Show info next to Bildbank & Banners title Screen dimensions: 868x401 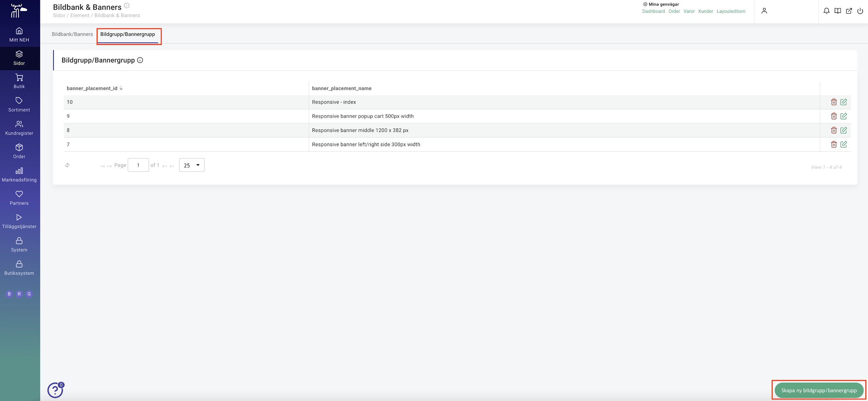tap(127, 6)
